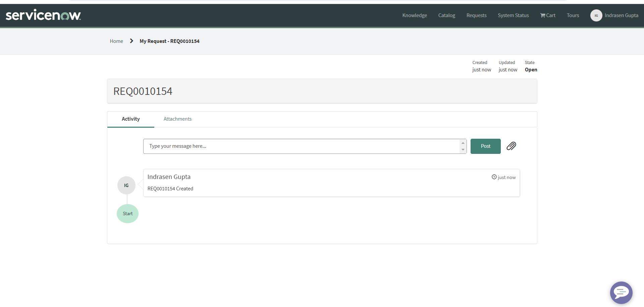Go to Home breadcrumb
Image resolution: width=644 pixels, height=307 pixels.
point(116,41)
